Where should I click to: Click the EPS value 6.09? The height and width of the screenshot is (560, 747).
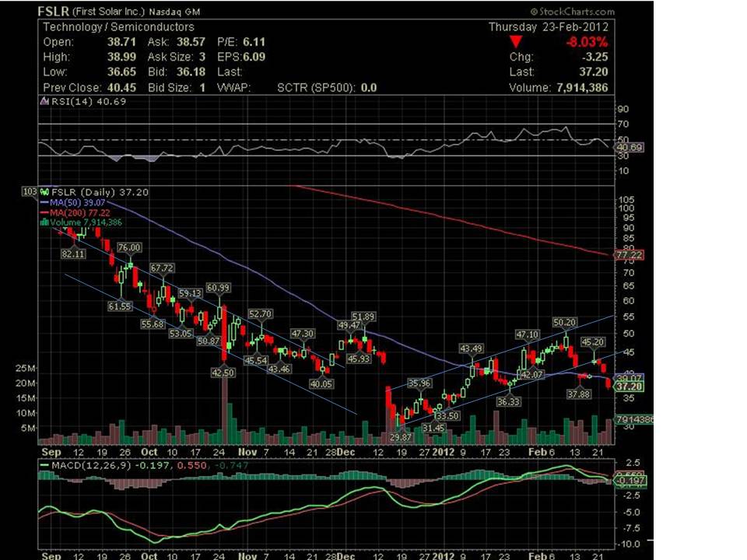tap(254, 57)
